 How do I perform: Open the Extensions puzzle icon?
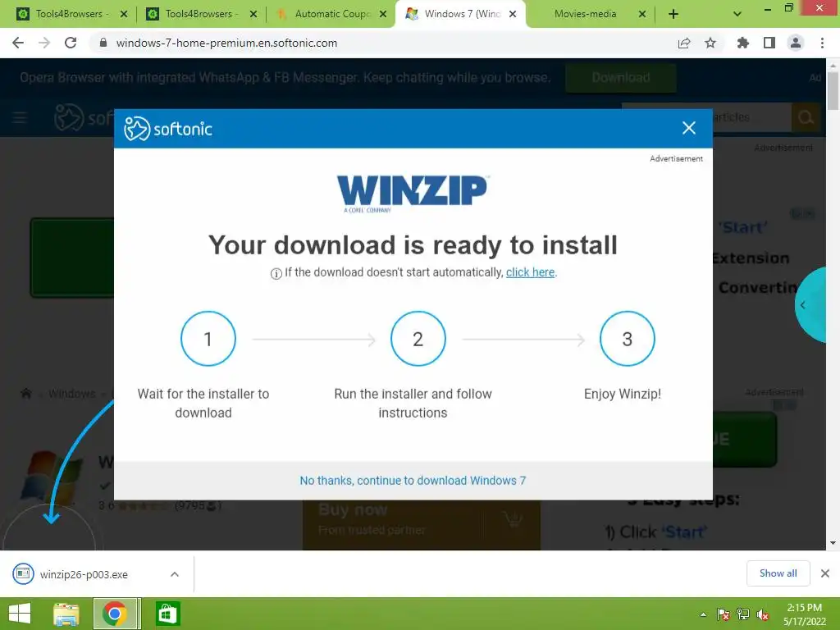[742, 43]
